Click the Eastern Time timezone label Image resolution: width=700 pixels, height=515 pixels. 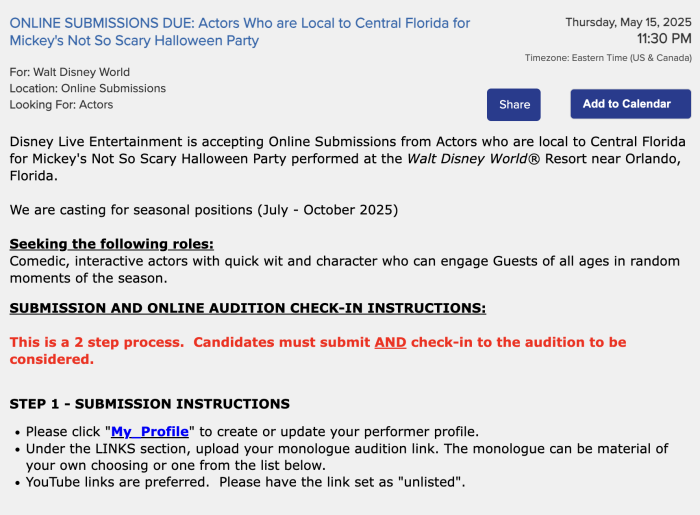click(x=608, y=58)
